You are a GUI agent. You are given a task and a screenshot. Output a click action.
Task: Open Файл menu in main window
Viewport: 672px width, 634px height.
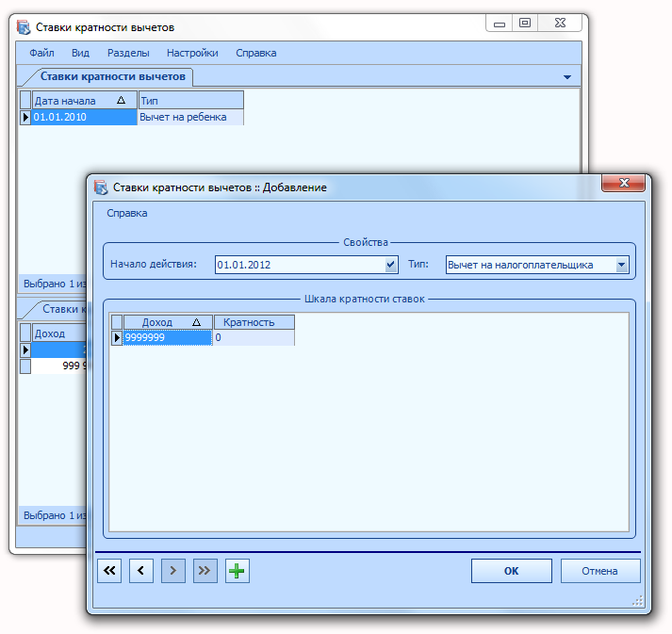tap(41, 53)
